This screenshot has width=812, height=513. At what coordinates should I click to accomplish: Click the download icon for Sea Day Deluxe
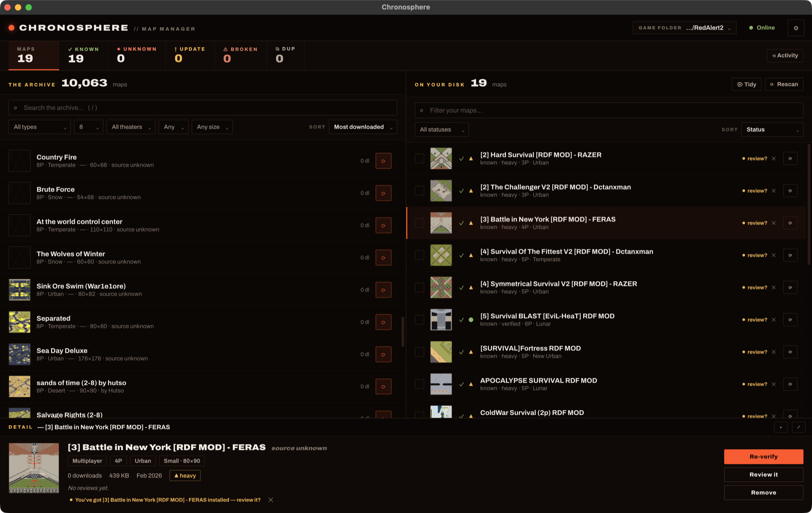click(383, 354)
